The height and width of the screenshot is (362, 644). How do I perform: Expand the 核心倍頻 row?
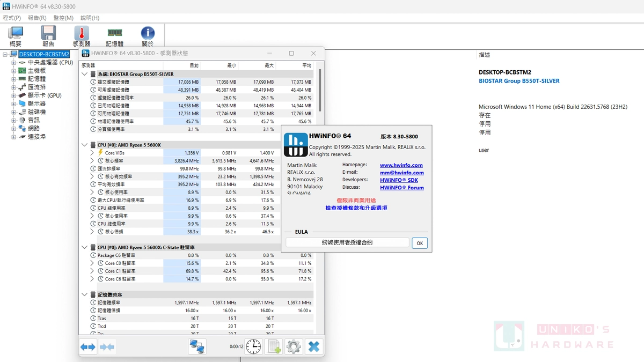click(x=93, y=232)
